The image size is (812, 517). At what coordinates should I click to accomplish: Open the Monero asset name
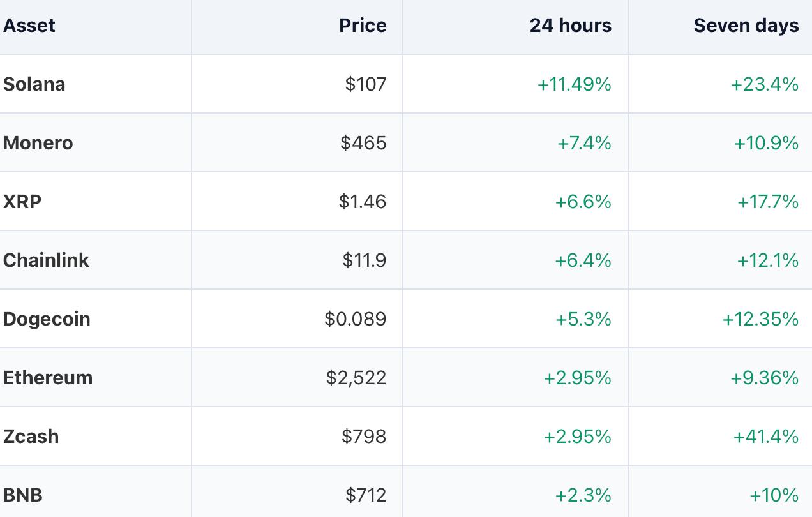38,143
